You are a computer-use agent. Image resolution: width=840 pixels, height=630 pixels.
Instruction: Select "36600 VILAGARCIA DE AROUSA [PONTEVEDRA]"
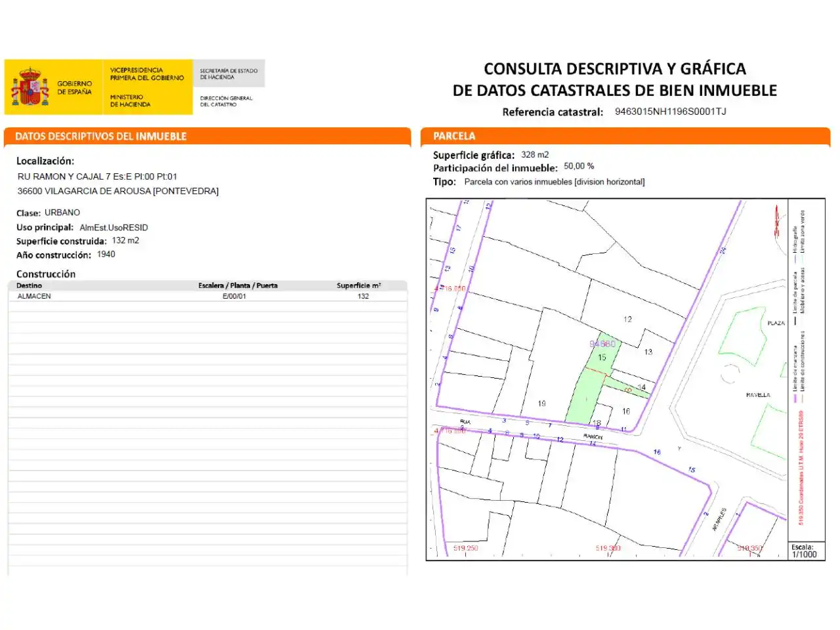click(x=118, y=191)
